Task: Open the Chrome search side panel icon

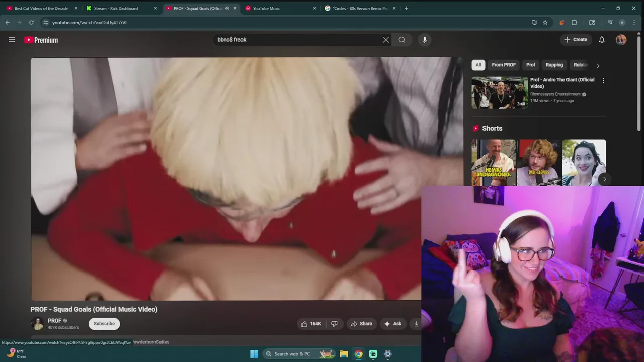Action: (x=592, y=22)
